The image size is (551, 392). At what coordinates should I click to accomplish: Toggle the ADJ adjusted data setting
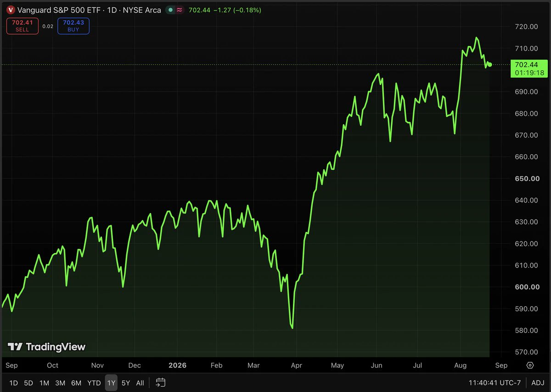pos(538,383)
